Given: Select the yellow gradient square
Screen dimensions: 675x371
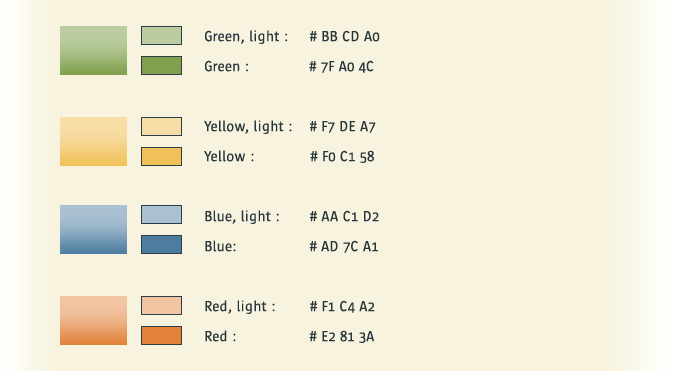Looking at the screenshot, I should tap(93, 142).
